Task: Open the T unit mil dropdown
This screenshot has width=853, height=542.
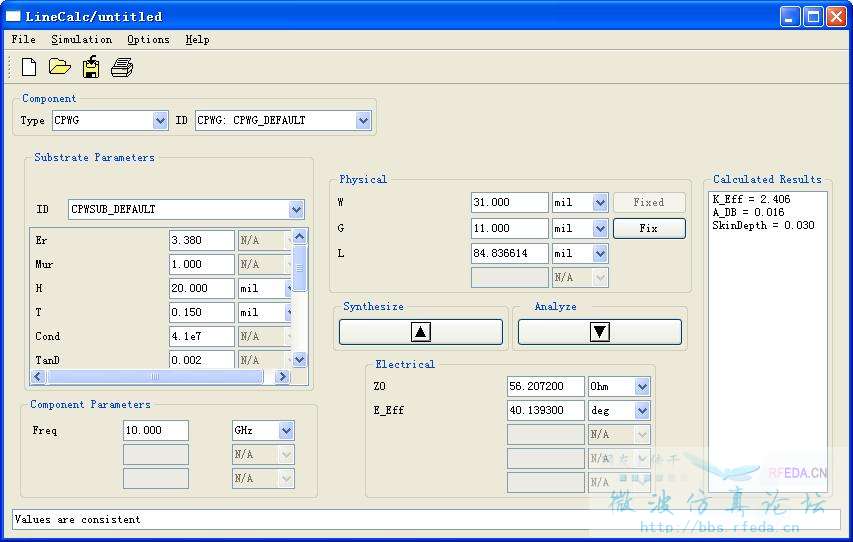Action: pyautogui.click(x=288, y=312)
